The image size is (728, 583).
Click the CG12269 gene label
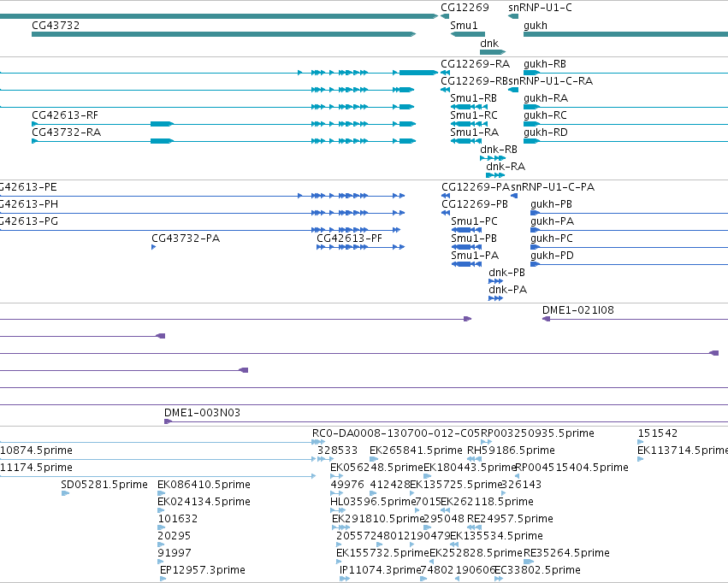465,8
